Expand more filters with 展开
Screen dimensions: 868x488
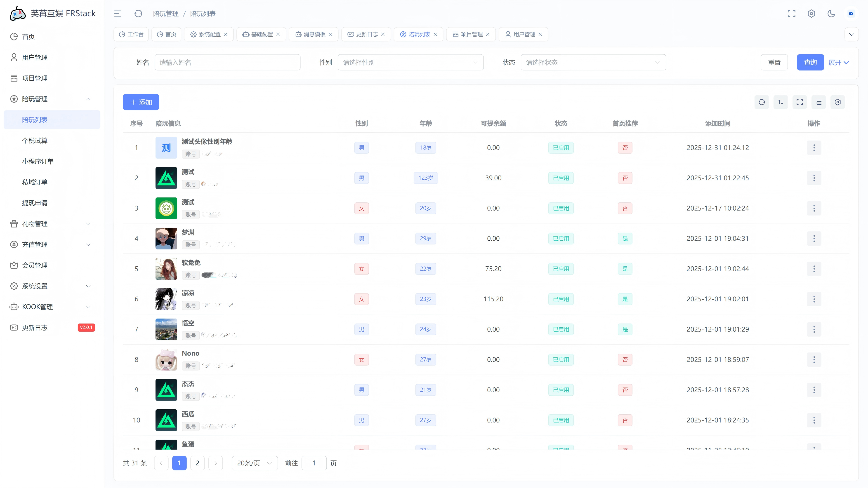click(838, 62)
